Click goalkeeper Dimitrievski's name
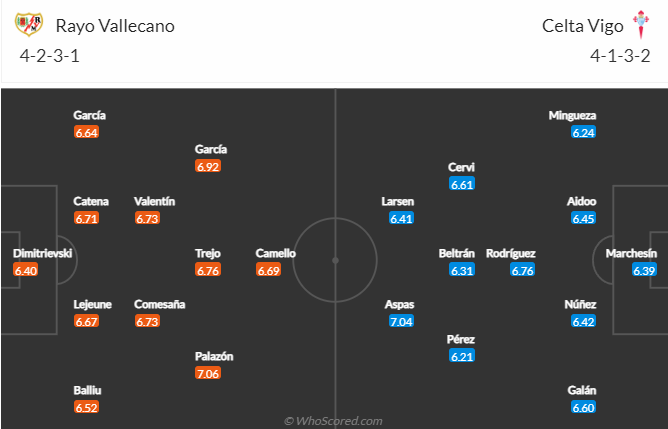 (43, 253)
